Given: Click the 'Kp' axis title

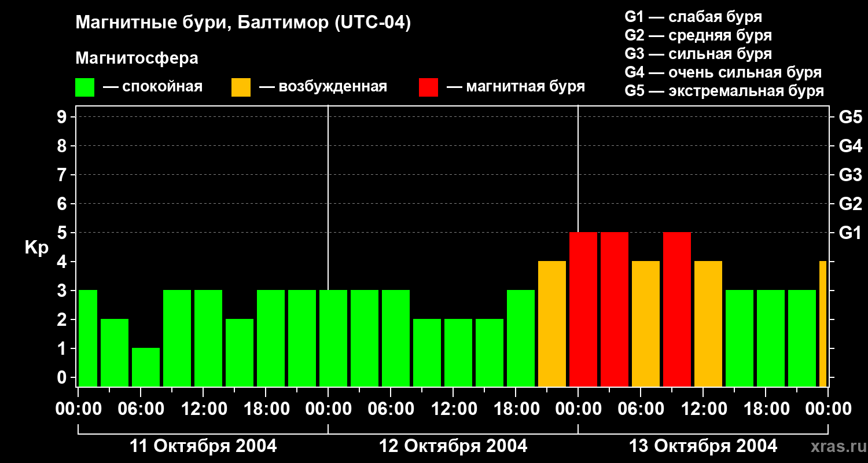Looking at the screenshot, I should (x=36, y=248).
